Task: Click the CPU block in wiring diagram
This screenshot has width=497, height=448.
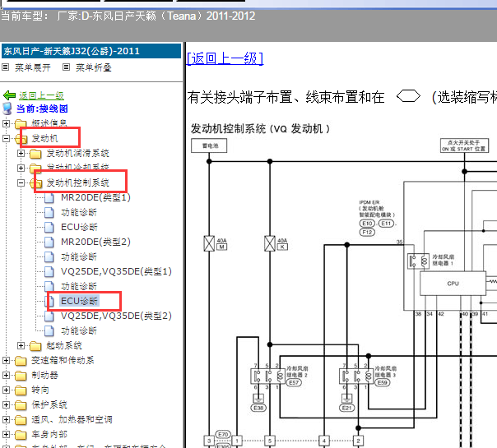Action: point(453,284)
